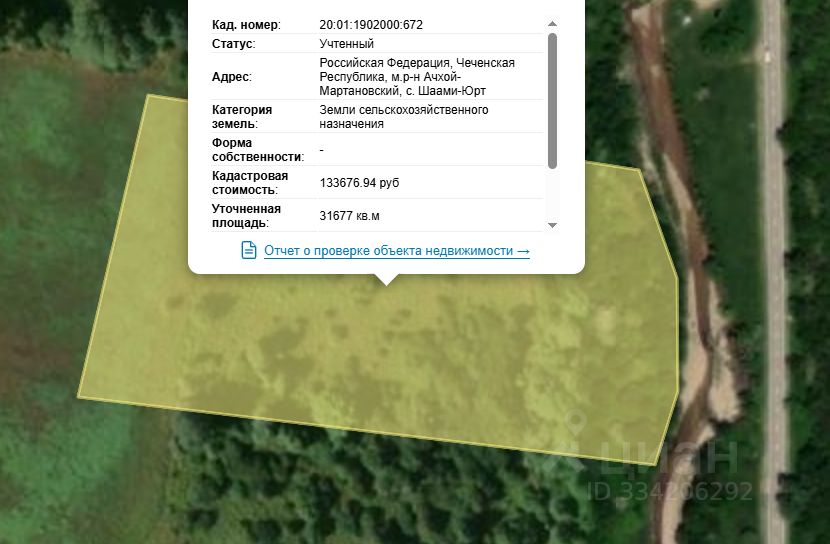Click the cadastral value 133676.94 руб

359,183
